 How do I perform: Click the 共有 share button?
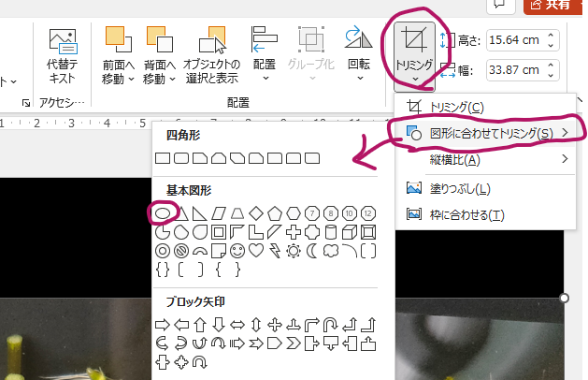pos(553,6)
